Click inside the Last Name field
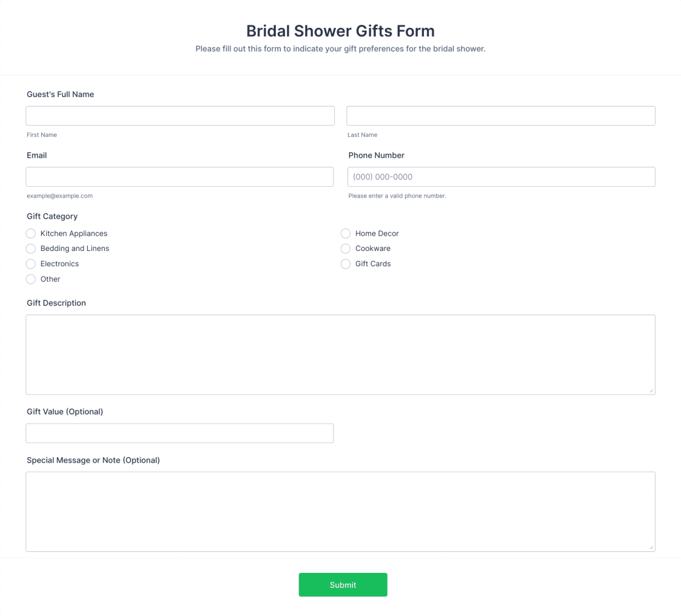 coord(501,116)
